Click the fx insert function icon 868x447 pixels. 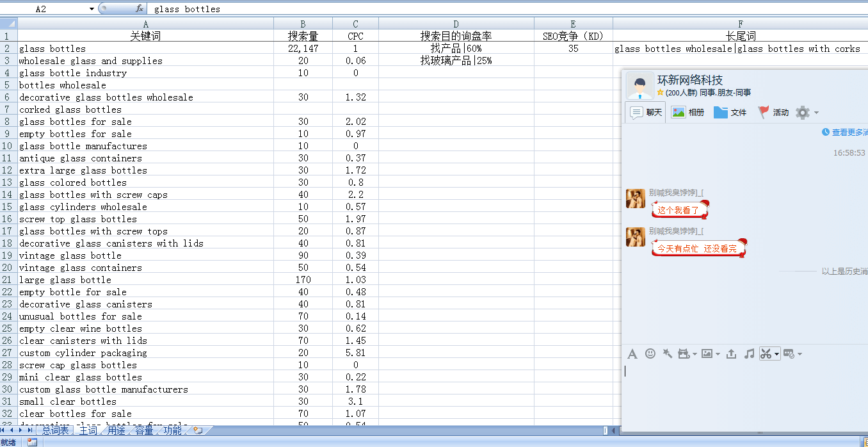click(x=140, y=9)
